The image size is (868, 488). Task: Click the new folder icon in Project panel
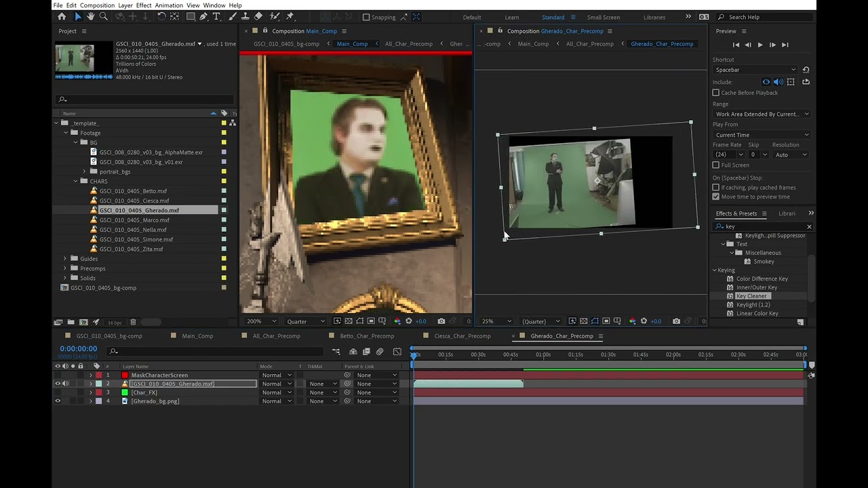click(71, 322)
